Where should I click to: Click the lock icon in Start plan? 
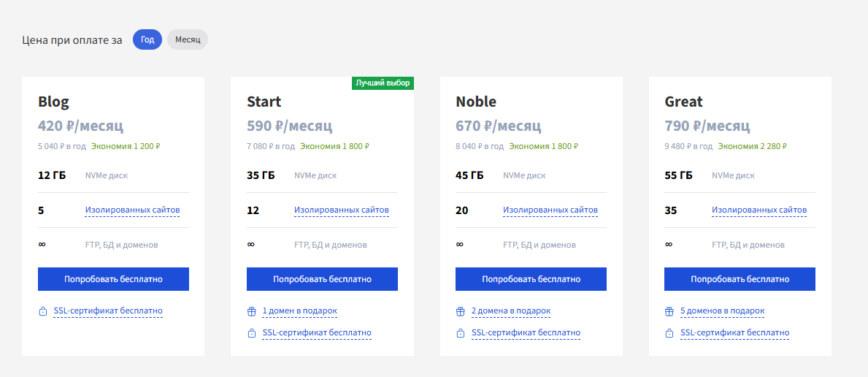pyautogui.click(x=251, y=334)
